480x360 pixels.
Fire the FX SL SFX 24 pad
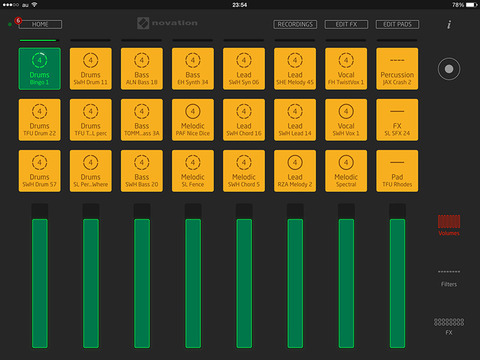coord(397,120)
